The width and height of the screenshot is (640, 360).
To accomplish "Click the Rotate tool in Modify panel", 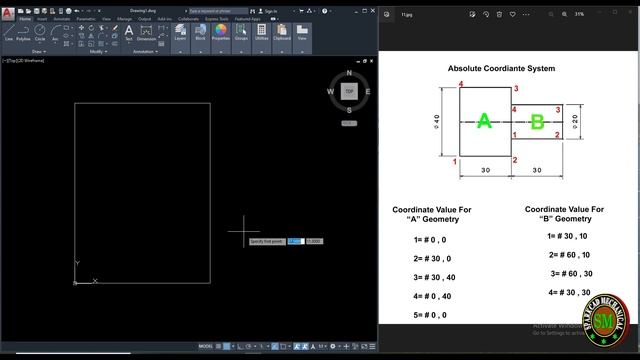I will tap(91, 28).
